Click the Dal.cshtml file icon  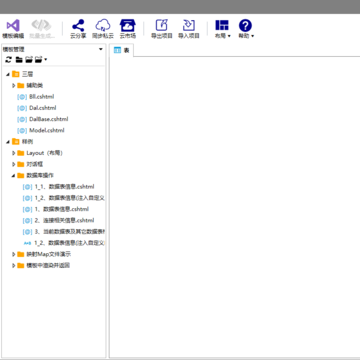pos(22,108)
